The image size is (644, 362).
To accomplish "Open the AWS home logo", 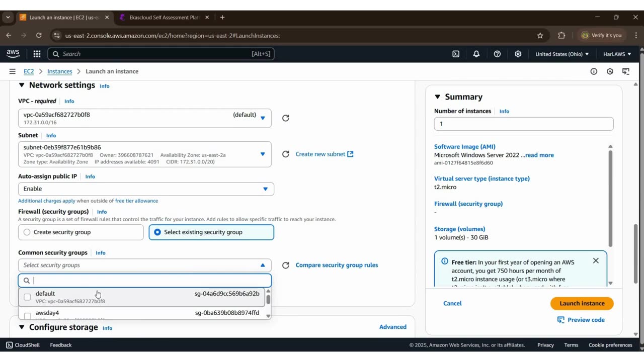I will [x=13, y=54].
